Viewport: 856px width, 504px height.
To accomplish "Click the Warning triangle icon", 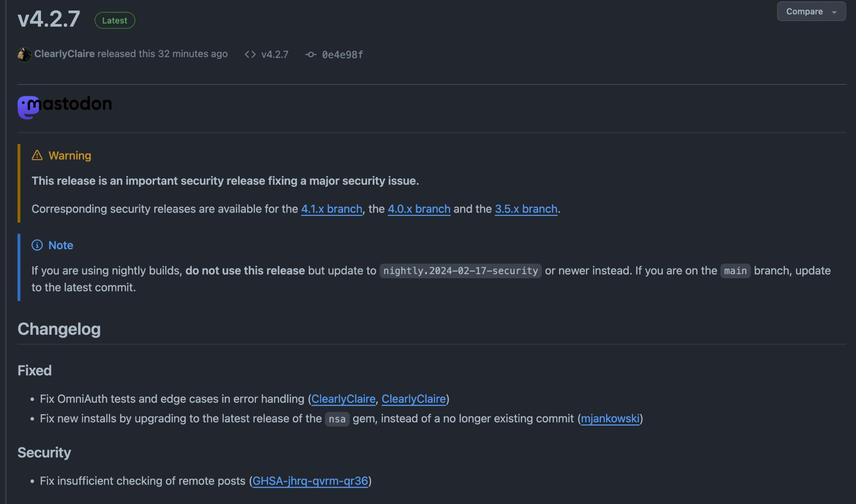I will pyautogui.click(x=37, y=156).
